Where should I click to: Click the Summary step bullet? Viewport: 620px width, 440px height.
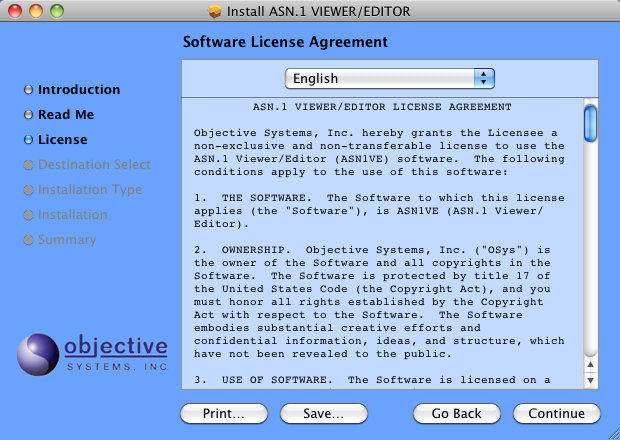(x=28, y=240)
